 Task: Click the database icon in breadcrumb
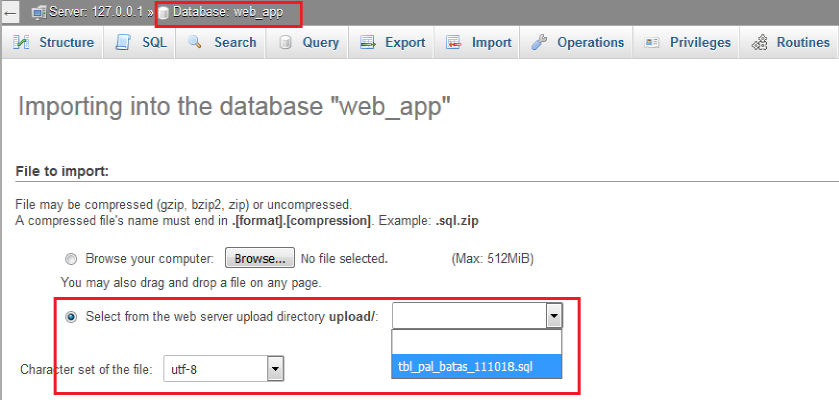tap(163, 13)
